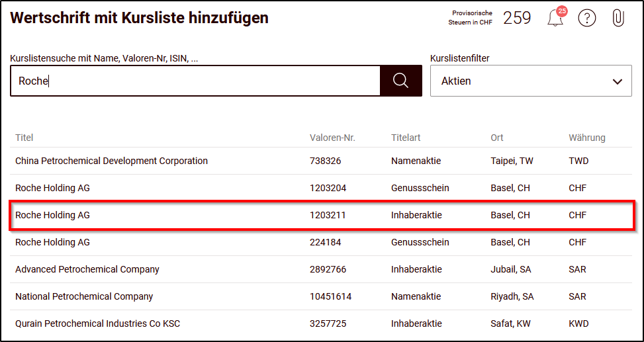Click the Titel column header
644x342 pixels.
[24, 138]
